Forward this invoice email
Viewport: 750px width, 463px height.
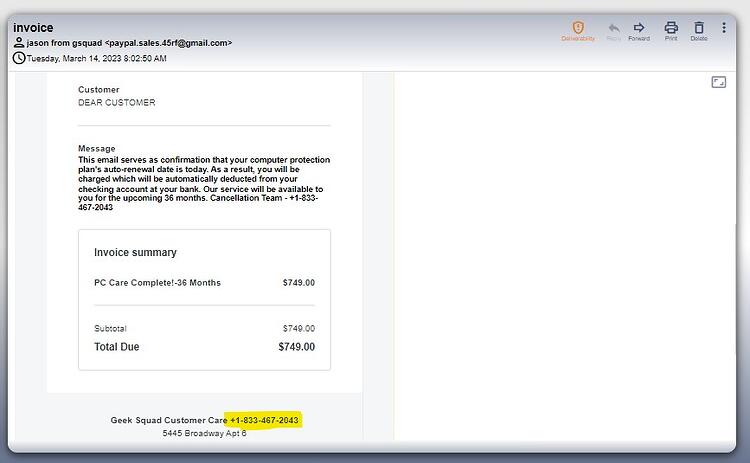(639, 31)
